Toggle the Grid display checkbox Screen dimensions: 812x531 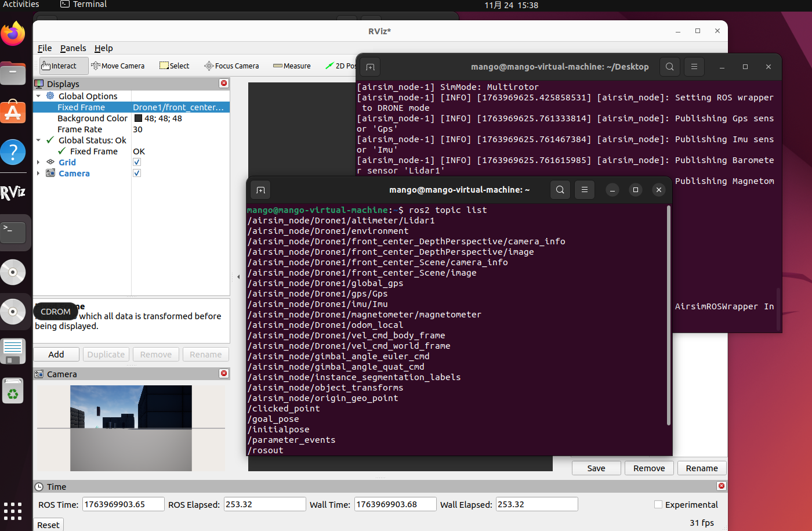pos(137,162)
